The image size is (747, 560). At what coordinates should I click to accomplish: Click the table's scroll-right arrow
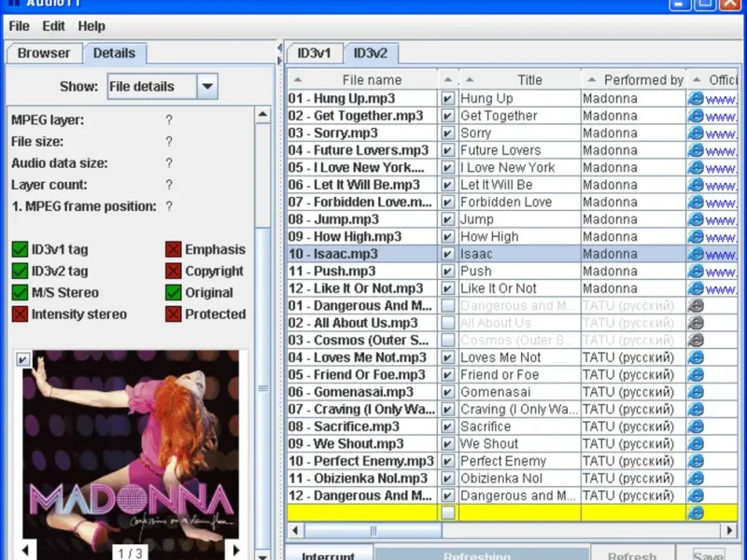tap(729, 530)
